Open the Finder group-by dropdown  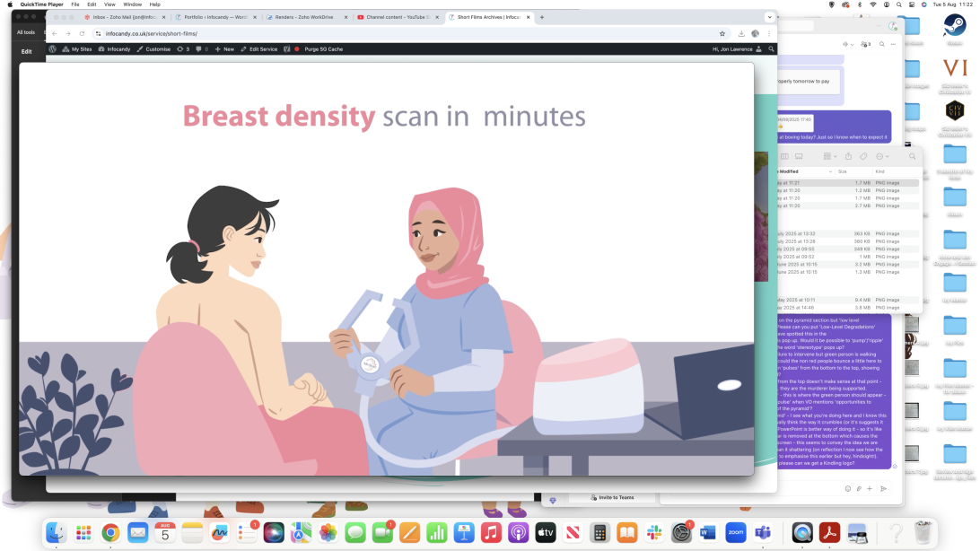point(829,156)
